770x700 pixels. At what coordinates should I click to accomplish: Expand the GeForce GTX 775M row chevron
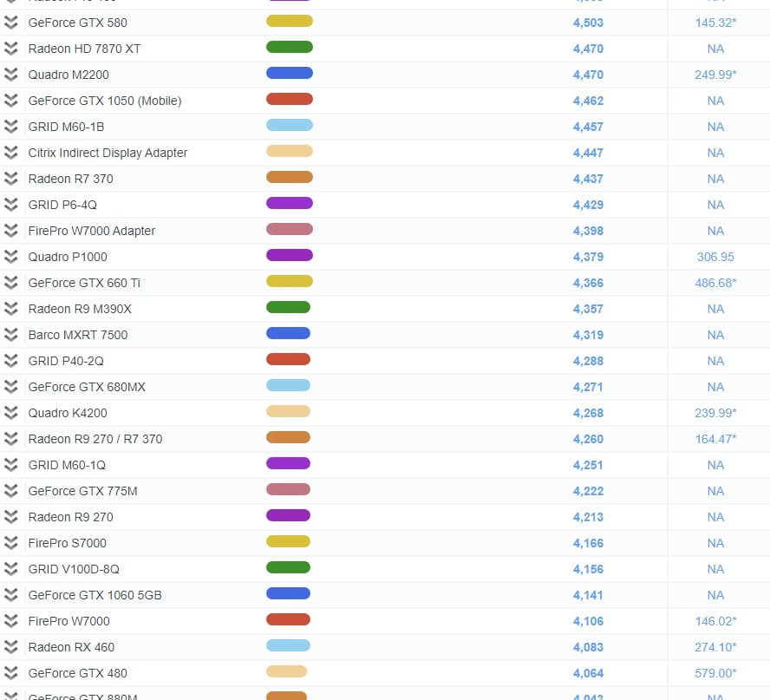point(10,491)
